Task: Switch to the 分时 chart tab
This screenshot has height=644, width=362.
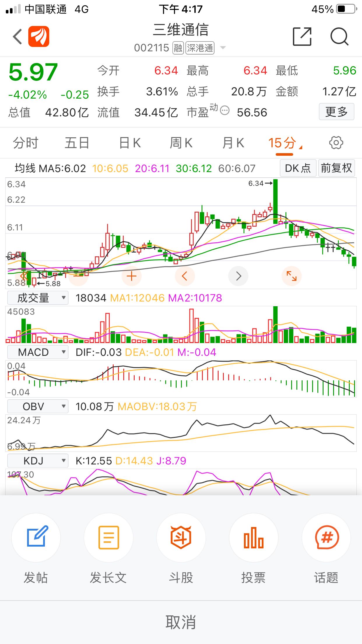Action: point(26,143)
